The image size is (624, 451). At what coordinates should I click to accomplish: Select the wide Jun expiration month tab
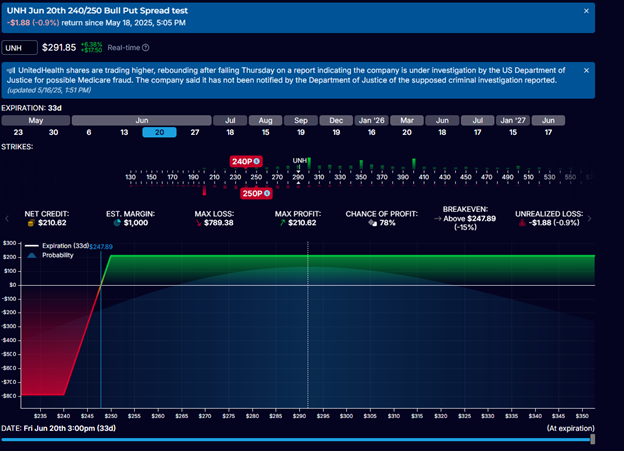142,121
